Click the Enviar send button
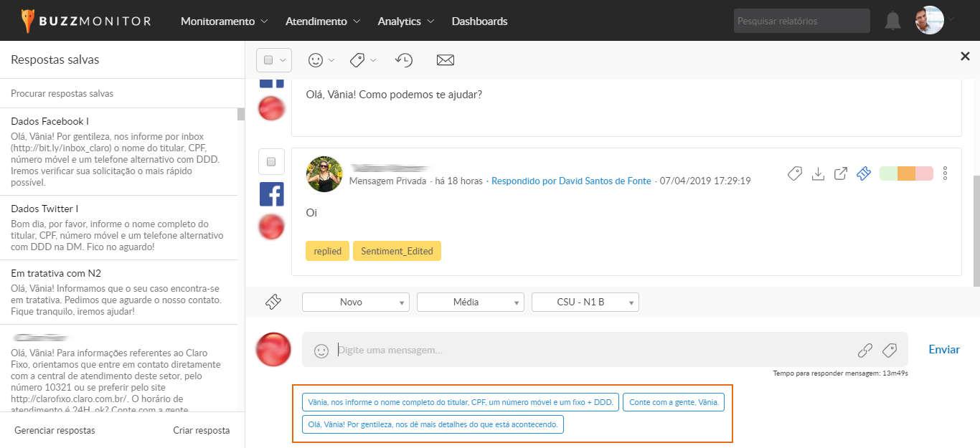This screenshot has width=980, height=448. coord(943,350)
